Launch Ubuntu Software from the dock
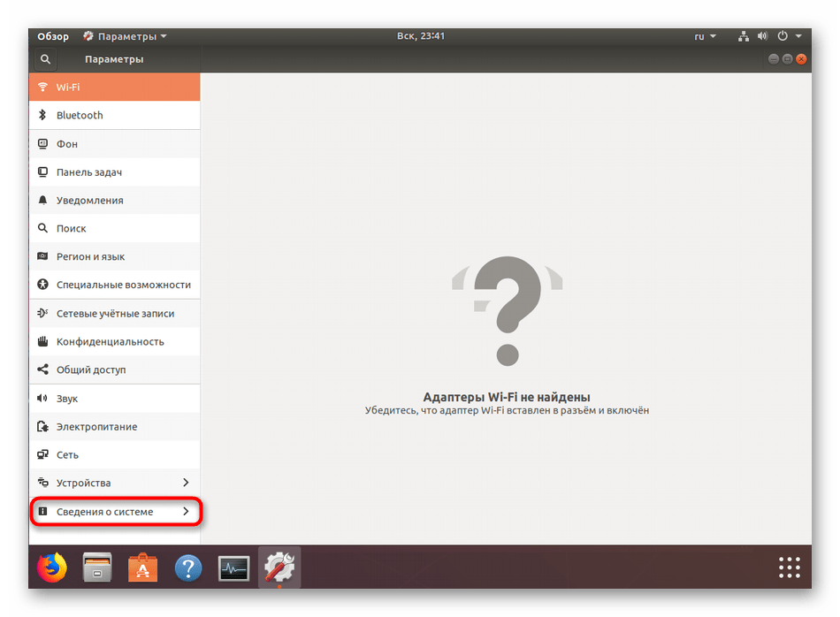The height and width of the screenshot is (617, 840). tap(142, 567)
